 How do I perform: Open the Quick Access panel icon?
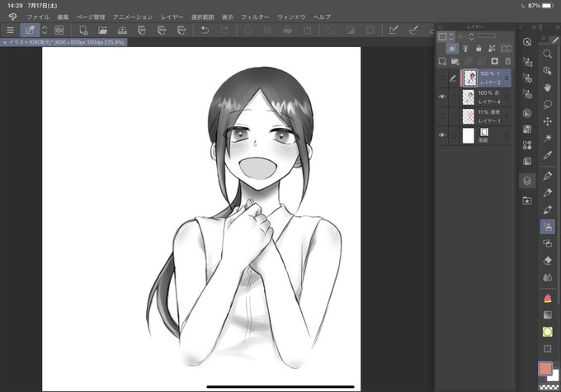pyautogui.click(x=527, y=42)
